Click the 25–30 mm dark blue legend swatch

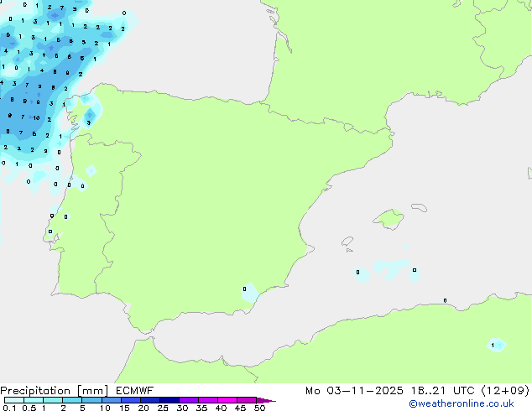click(170, 400)
